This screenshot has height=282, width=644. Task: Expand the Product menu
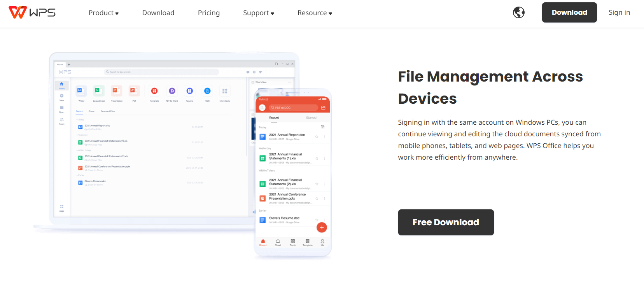tap(104, 13)
